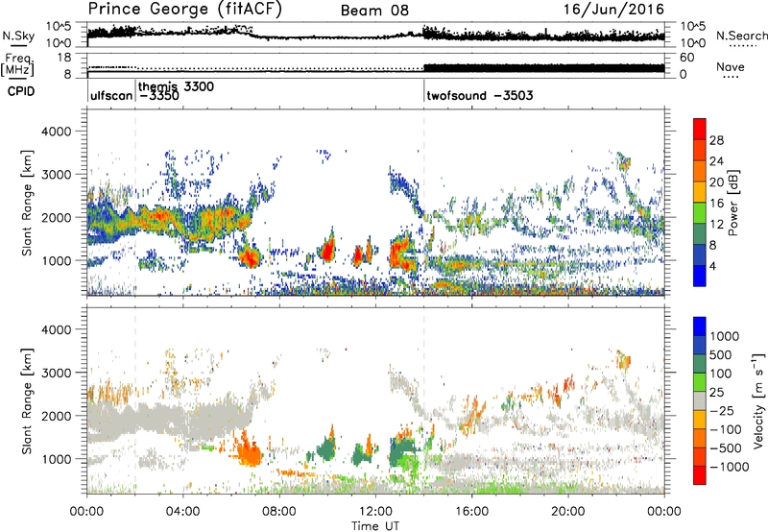Click the 'Velocity [m s-1]' color bar label
Viewport: 768px width, 532px height.
(x=758, y=400)
